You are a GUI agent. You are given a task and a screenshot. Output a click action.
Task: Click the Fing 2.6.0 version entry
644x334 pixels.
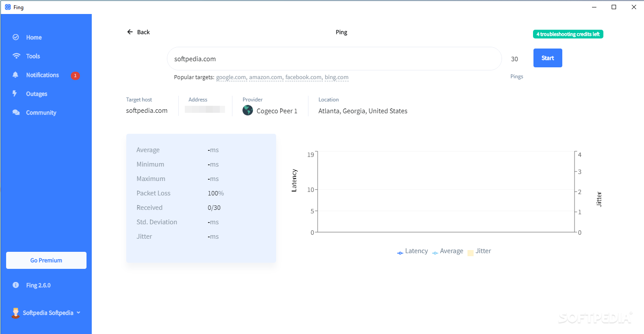click(38, 285)
